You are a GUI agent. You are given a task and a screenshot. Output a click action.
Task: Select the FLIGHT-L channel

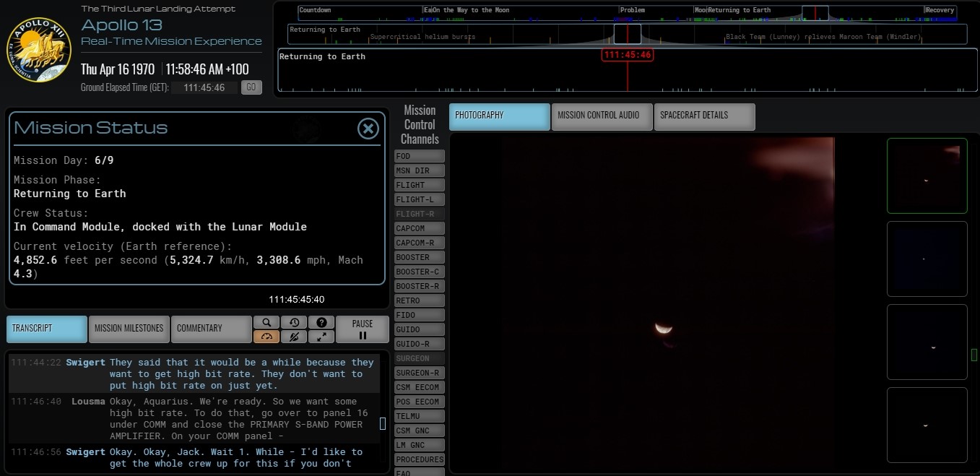pyautogui.click(x=420, y=199)
